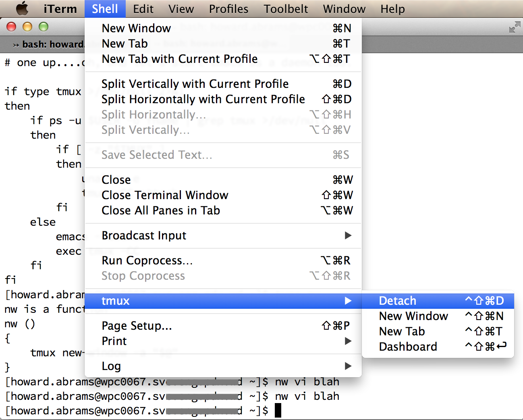Open the Edit menu
This screenshot has width=523, height=420.
click(143, 8)
